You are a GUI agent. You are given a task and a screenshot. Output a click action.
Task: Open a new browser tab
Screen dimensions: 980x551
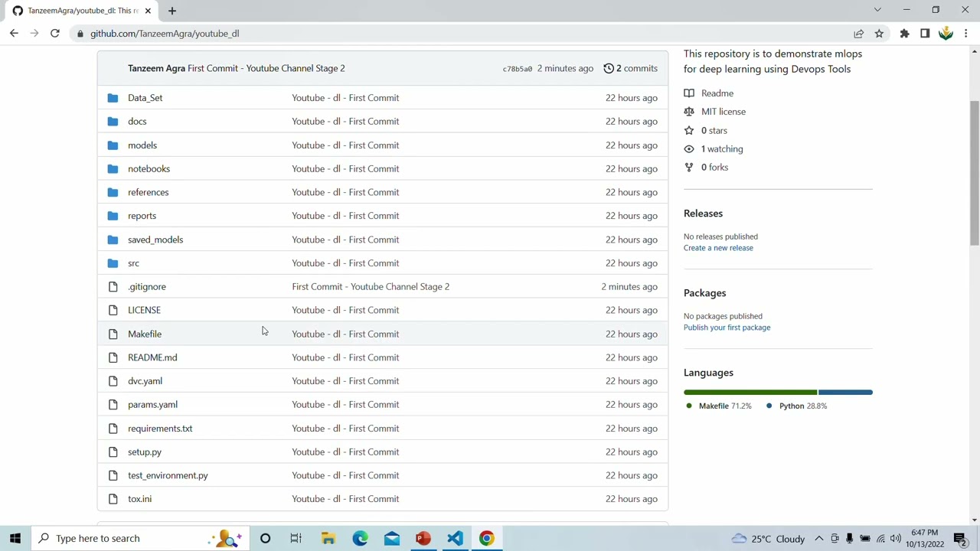[172, 11]
